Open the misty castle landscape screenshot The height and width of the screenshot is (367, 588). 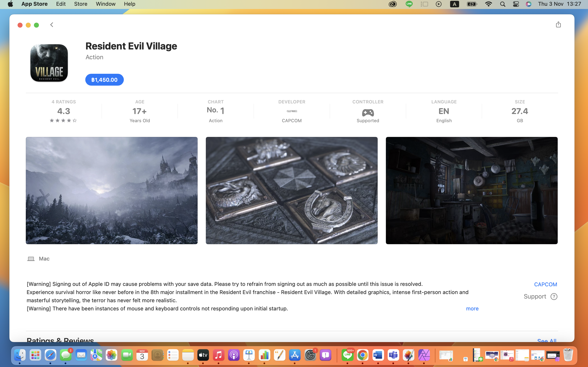tap(112, 190)
